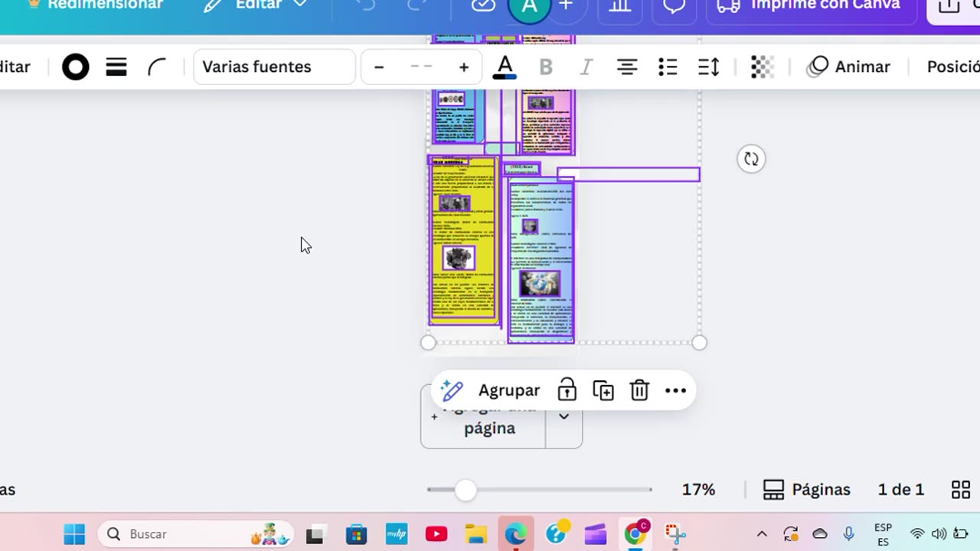This screenshot has width=980, height=551.
Task: Open the Posición panel
Action: (x=952, y=67)
